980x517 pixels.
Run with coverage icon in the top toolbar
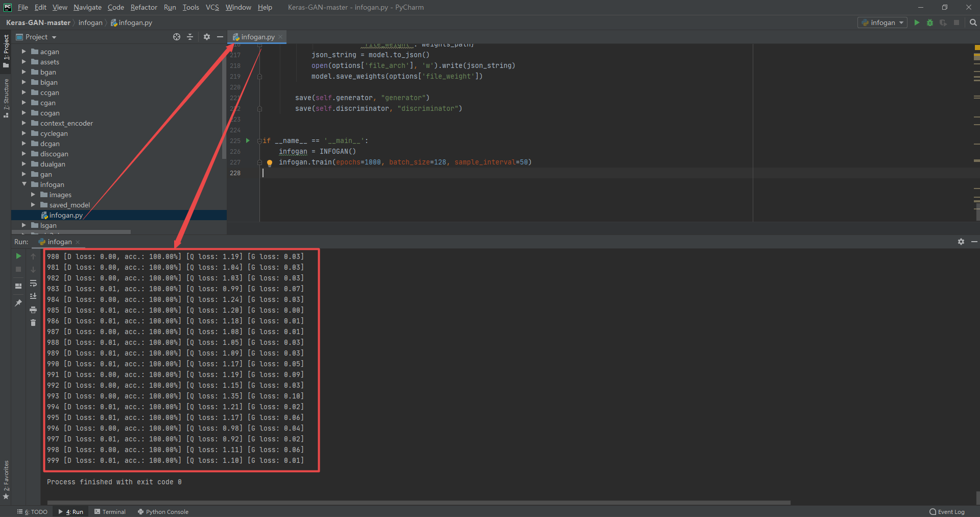(943, 22)
